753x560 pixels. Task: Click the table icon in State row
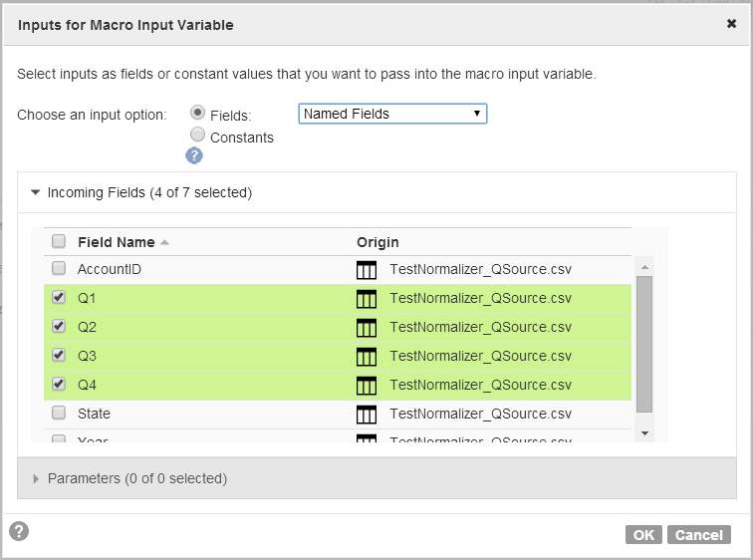(366, 414)
